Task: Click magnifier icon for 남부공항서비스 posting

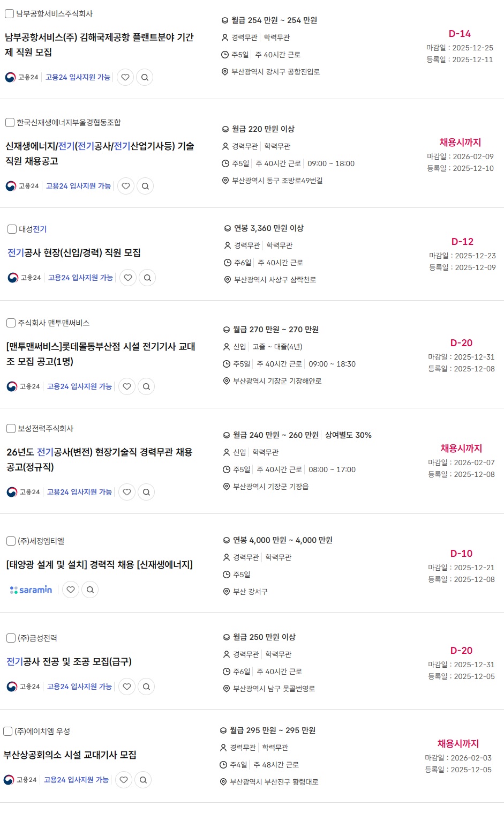Action: 145,77
